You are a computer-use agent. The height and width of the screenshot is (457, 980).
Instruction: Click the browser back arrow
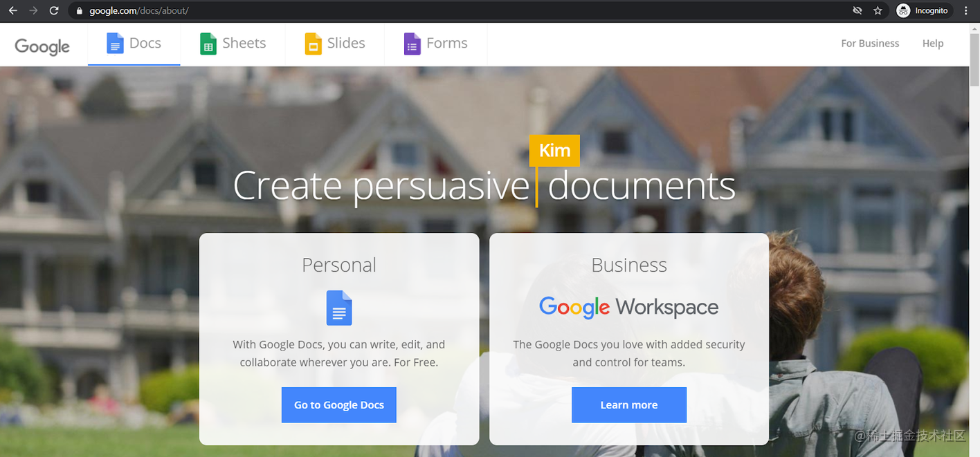(x=12, y=10)
